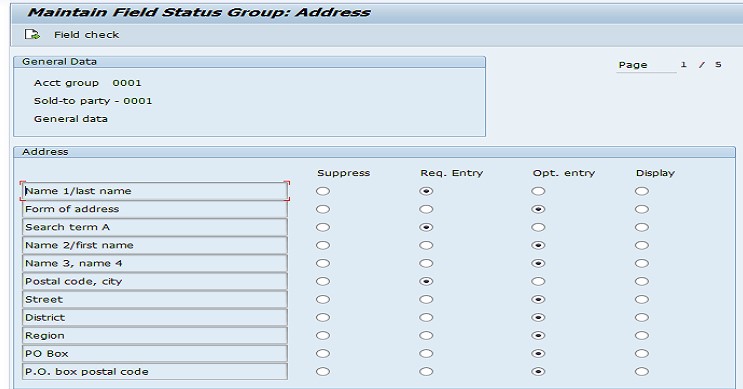Click the Suppress column header
The image size is (743, 389).
(344, 173)
